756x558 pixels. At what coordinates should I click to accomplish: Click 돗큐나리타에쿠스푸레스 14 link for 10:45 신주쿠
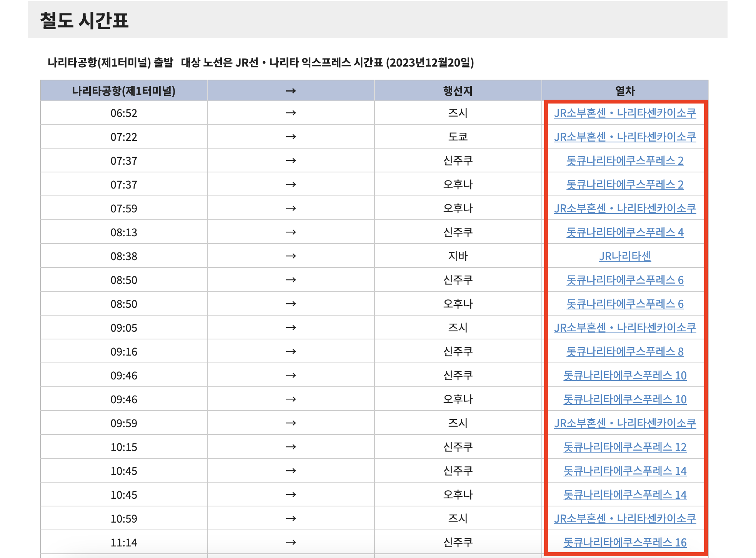point(625,471)
